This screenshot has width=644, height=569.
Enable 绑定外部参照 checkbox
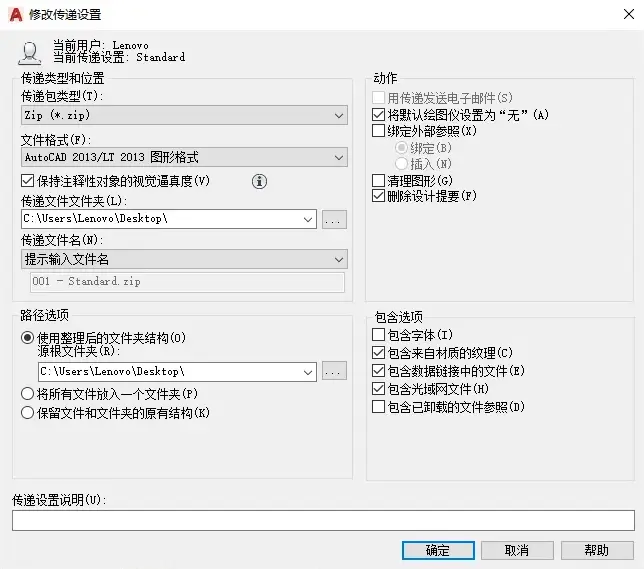(378, 131)
